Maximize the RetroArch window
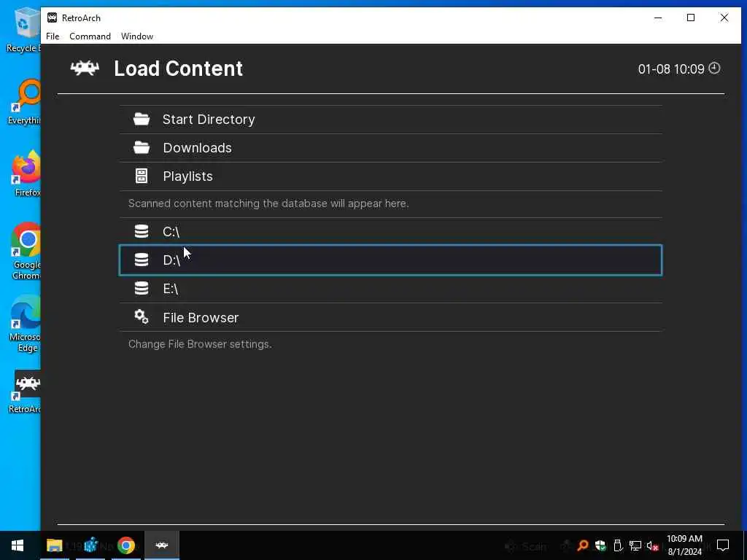The width and height of the screenshot is (747, 560). (x=691, y=18)
